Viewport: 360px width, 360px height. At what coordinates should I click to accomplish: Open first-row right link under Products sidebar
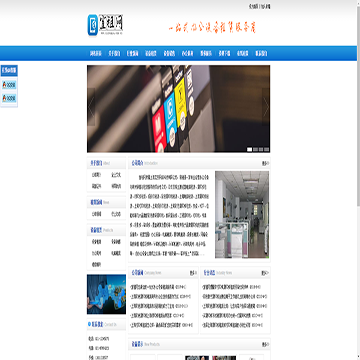point(116,242)
